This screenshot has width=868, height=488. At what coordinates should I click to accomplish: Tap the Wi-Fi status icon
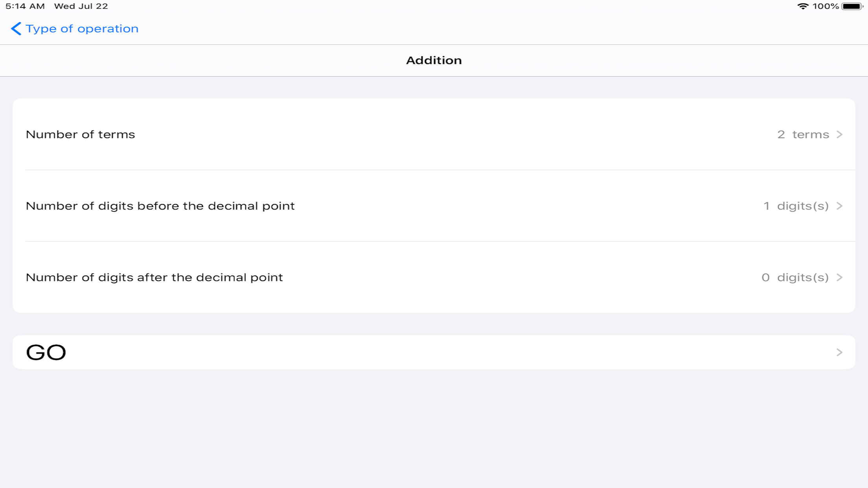pyautogui.click(x=802, y=6)
